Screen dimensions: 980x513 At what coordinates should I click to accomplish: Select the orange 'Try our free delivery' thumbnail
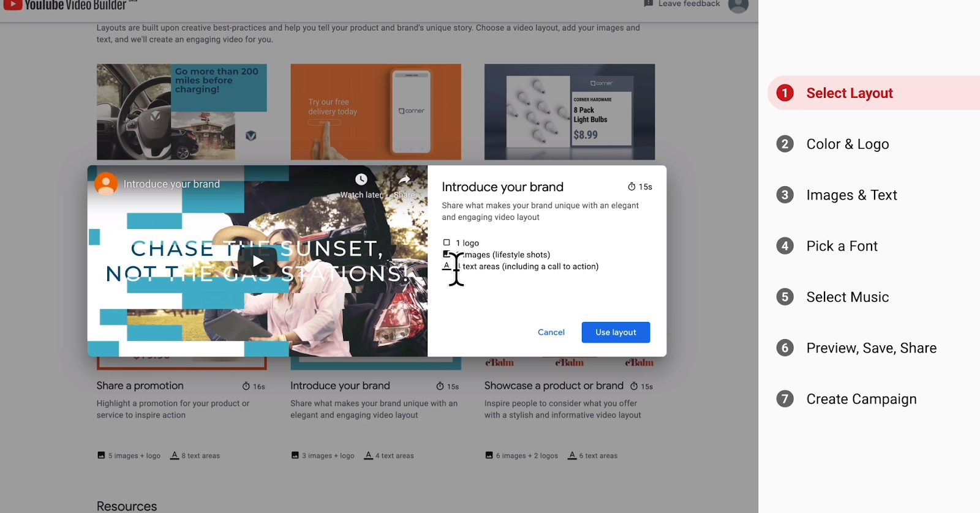pyautogui.click(x=376, y=112)
